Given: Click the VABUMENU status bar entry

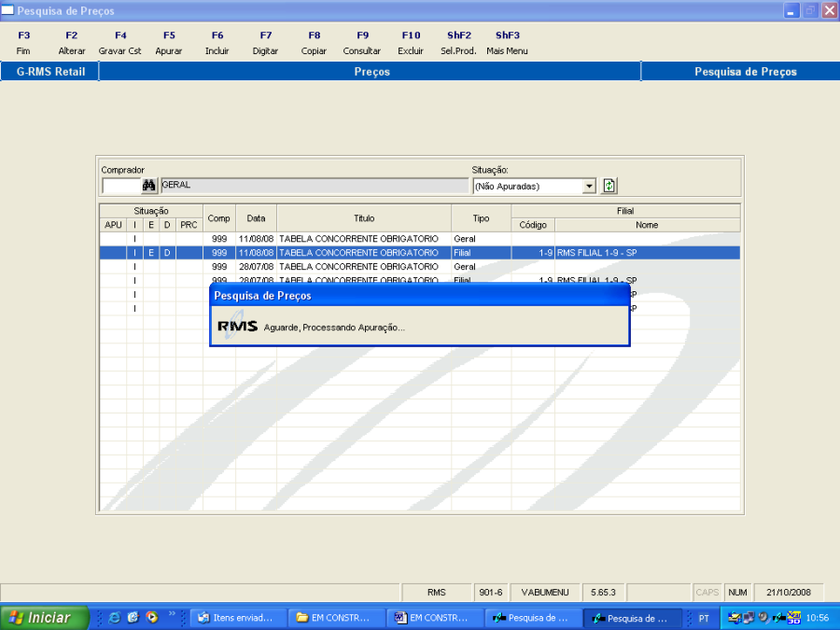Looking at the screenshot, I should [545, 593].
